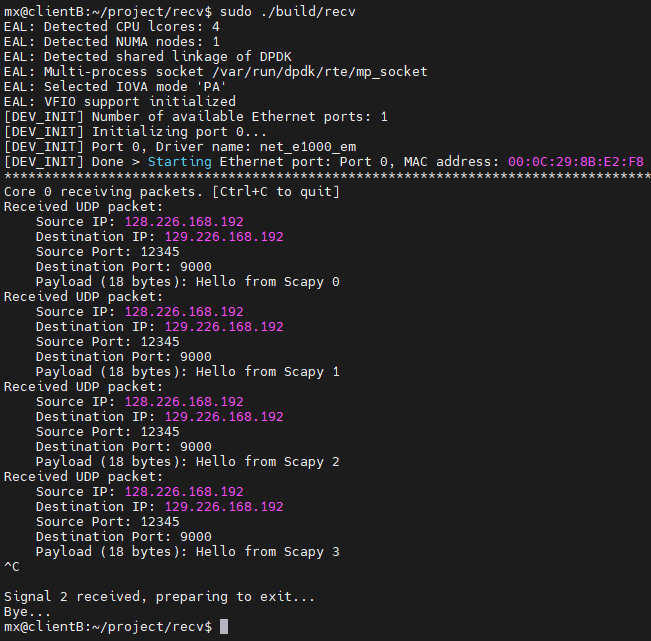651x641 pixels.
Task: Click the driver name net_e1000_em
Action: [x=308, y=147]
